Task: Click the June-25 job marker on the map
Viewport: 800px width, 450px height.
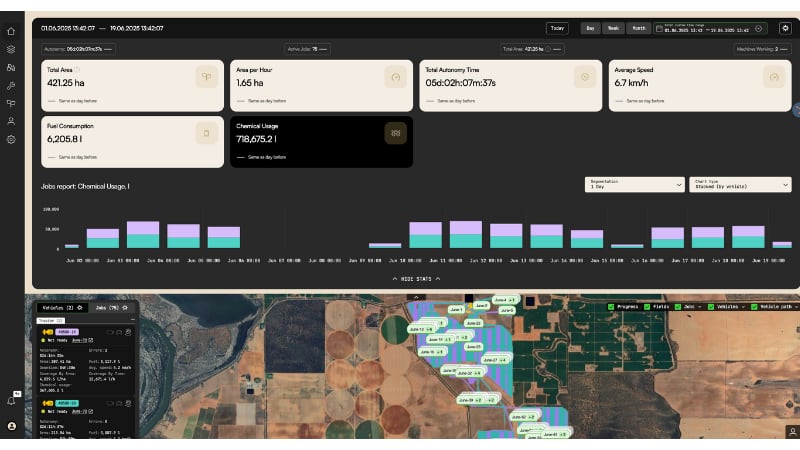Action: [x=473, y=347]
